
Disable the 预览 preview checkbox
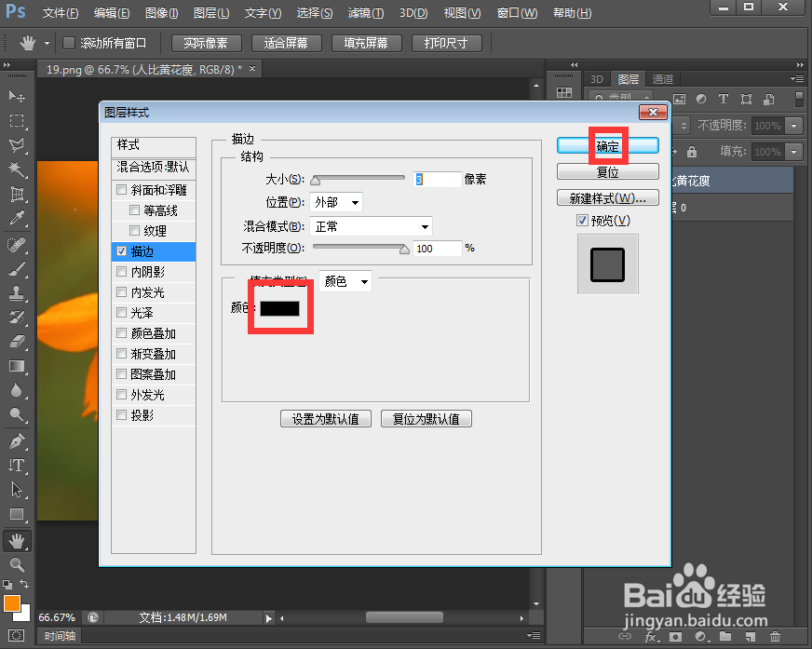coord(581,220)
